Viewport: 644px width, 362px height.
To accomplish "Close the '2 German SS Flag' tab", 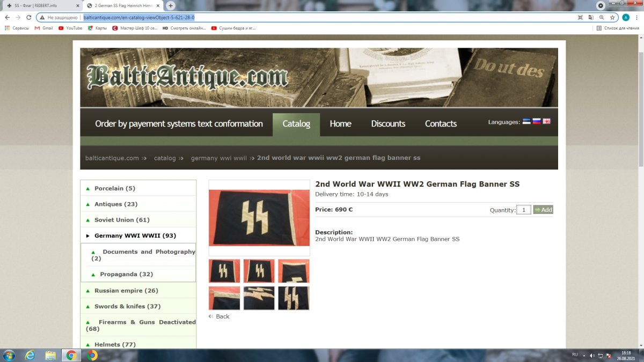I will click(158, 5).
